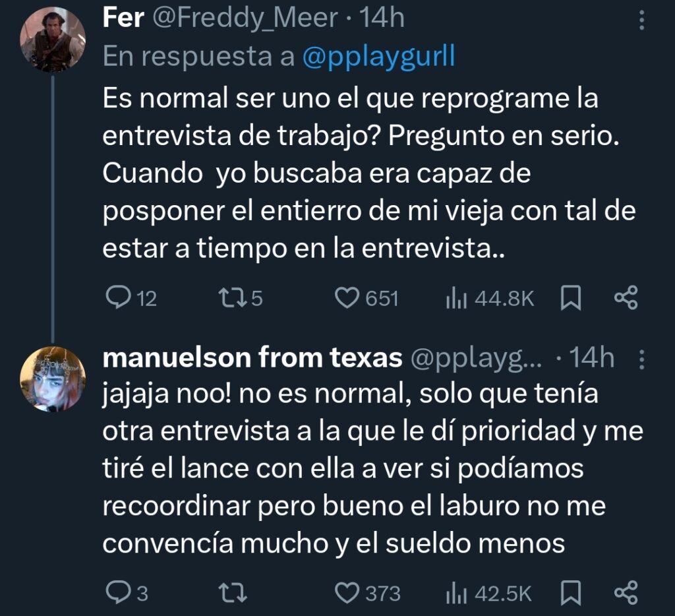The image size is (675, 616).
Task: Bookmark Fer's tweet
Action: click(571, 298)
